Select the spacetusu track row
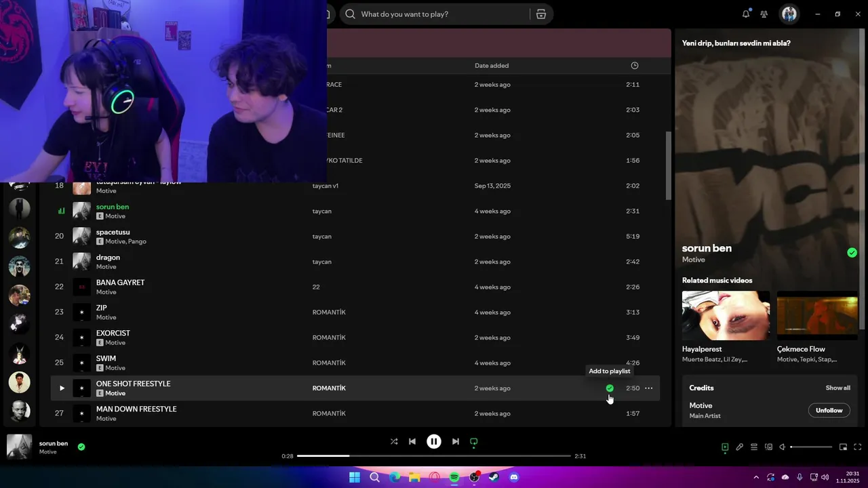The width and height of the screenshot is (868, 488). click(355, 237)
